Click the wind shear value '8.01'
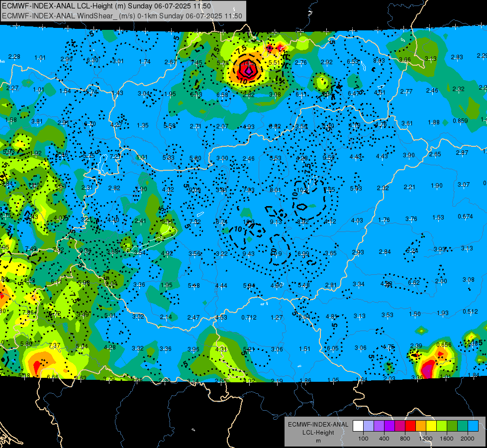The image size is (487, 448). [275, 190]
